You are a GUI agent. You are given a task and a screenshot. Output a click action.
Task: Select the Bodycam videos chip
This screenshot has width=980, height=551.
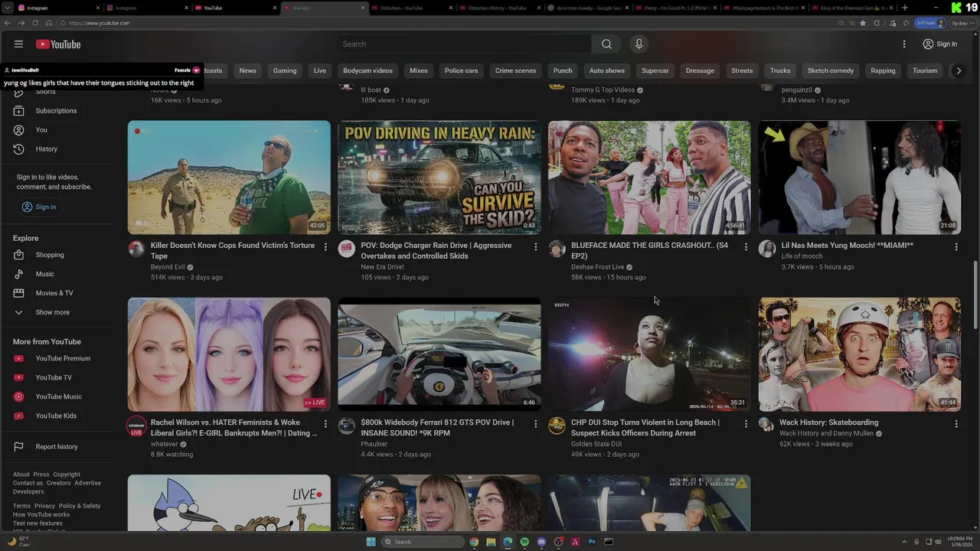coord(367,70)
